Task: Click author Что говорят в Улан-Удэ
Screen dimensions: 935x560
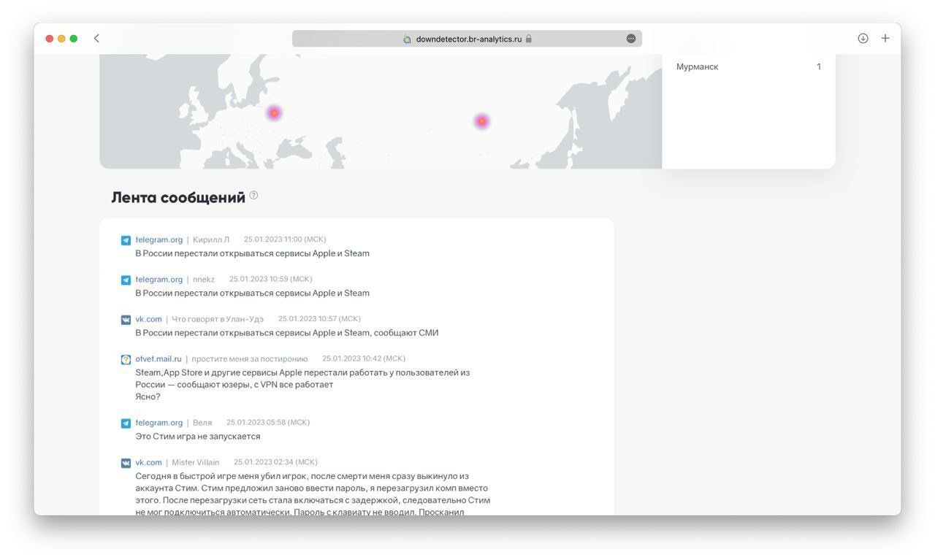Action: [x=218, y=319]
